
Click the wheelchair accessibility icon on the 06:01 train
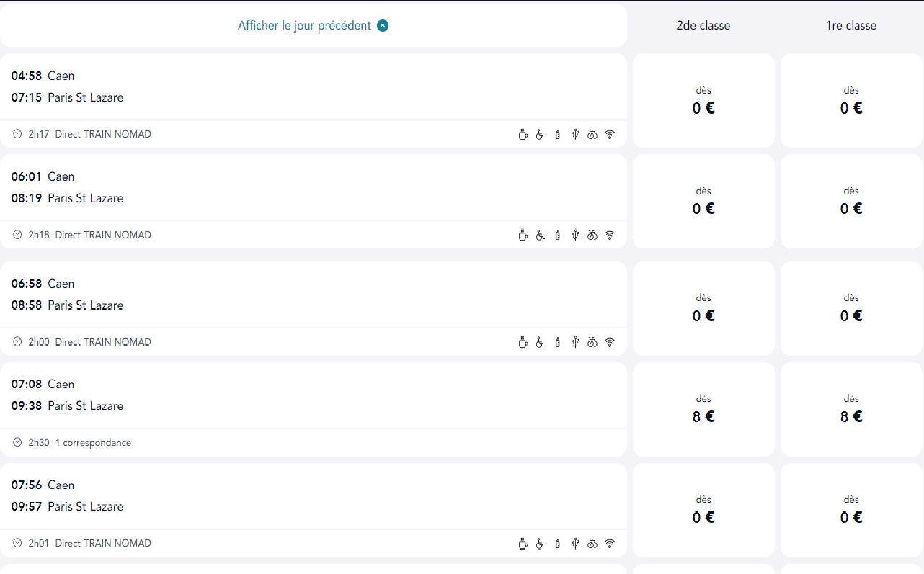[x=541, y=235]
